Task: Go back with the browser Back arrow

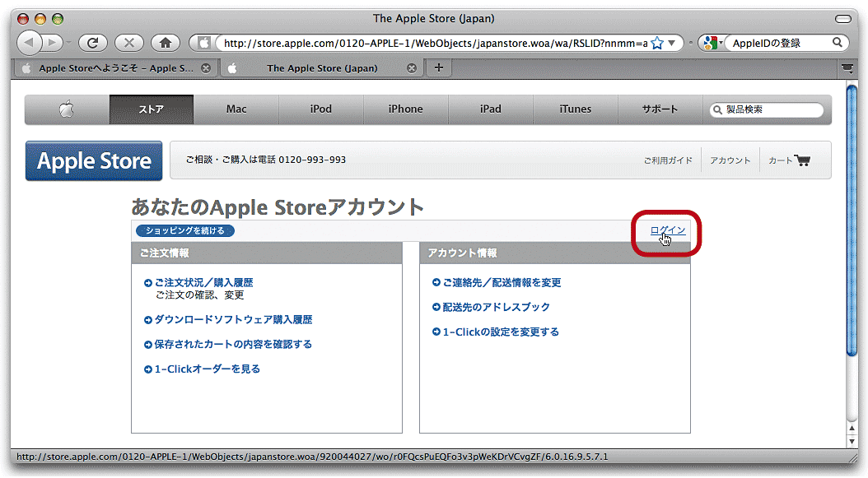Action: tap(30, 43)
